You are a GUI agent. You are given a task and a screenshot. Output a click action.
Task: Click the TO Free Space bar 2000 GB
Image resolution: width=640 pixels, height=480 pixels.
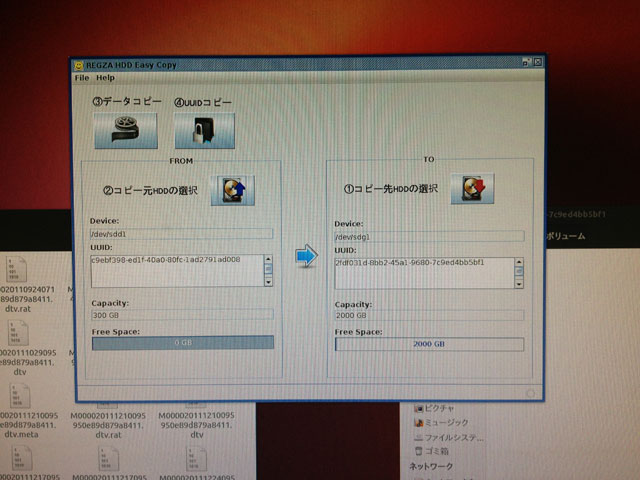[x=429, y=344]
